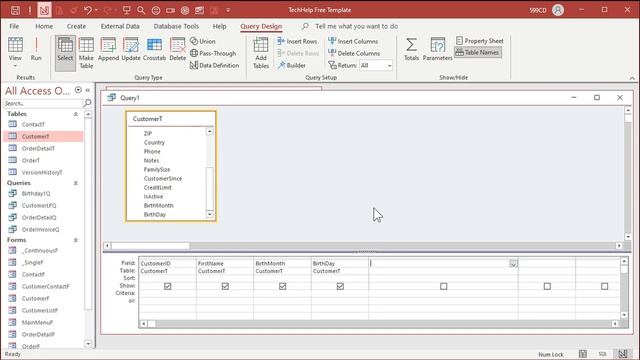This screenshot has width=640, height=360.
Task: Open the expression Builder
Action: [x=291, y=65]
